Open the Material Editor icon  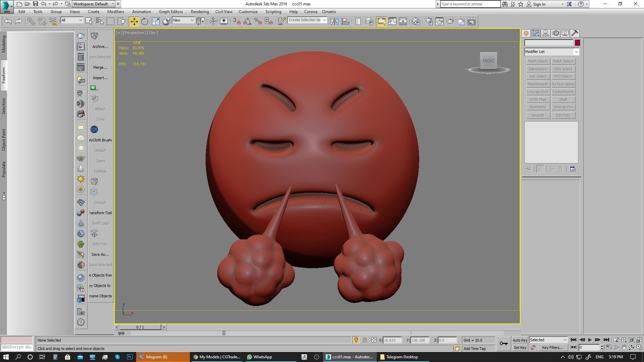pyautogui.click(x=416, y=21)
